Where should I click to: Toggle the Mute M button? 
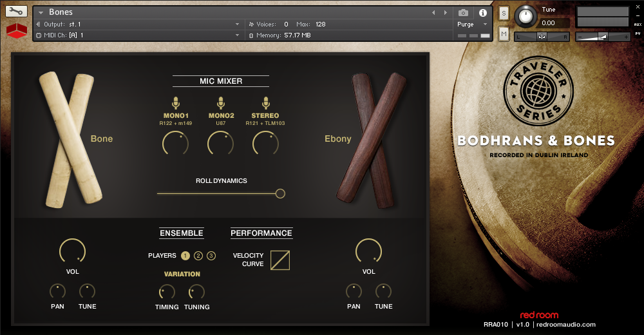point(504,33)
